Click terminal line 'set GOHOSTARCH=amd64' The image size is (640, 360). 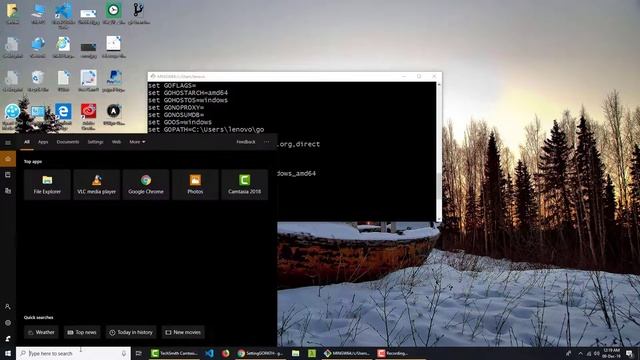pyautogui.click(x=188, y=93)
